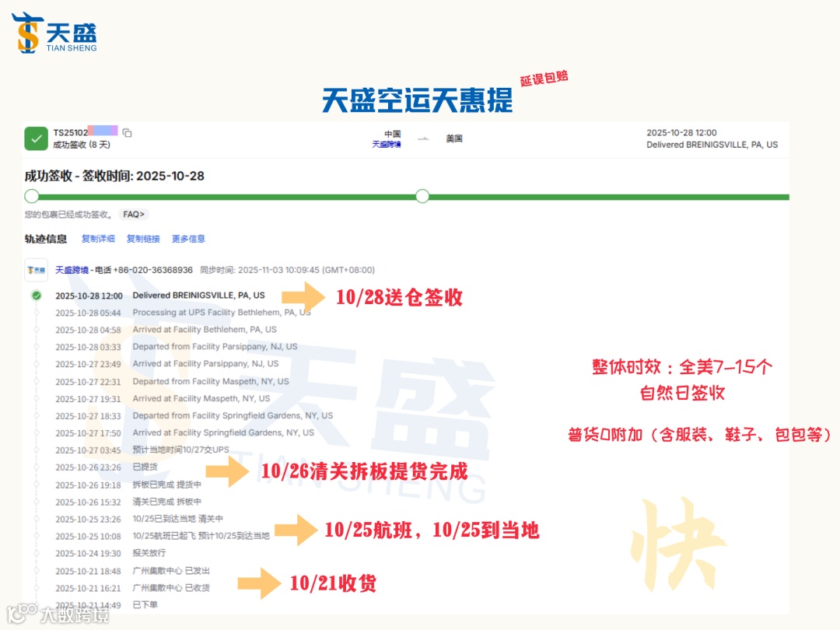The width and height of the screenshot is (840, 630).
Task: Click the '2025-10-28 12:00' time in the header
Action: [x=681, y=132]
